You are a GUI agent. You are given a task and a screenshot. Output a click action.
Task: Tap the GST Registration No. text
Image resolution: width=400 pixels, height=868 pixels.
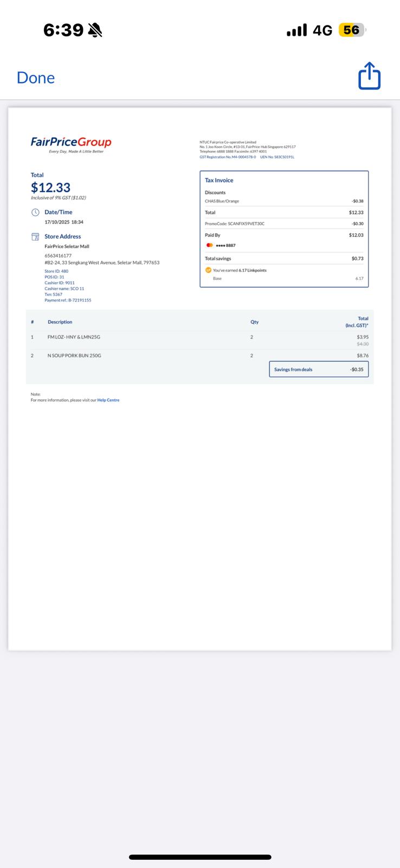click(x=228, y=157)
